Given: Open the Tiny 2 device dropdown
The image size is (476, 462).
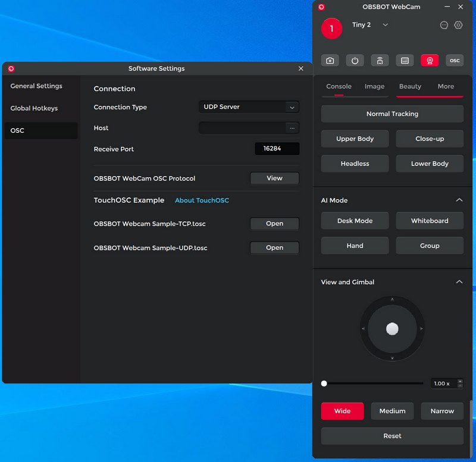Looking at the screenshot, I should 385,25.
